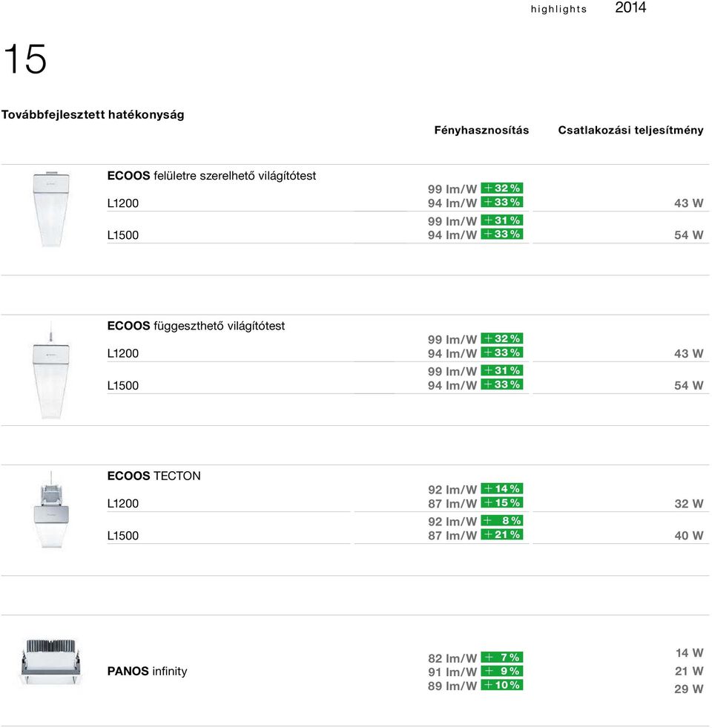Select "L1500" under ECOOS TECTON

click(x=123, y=536)
